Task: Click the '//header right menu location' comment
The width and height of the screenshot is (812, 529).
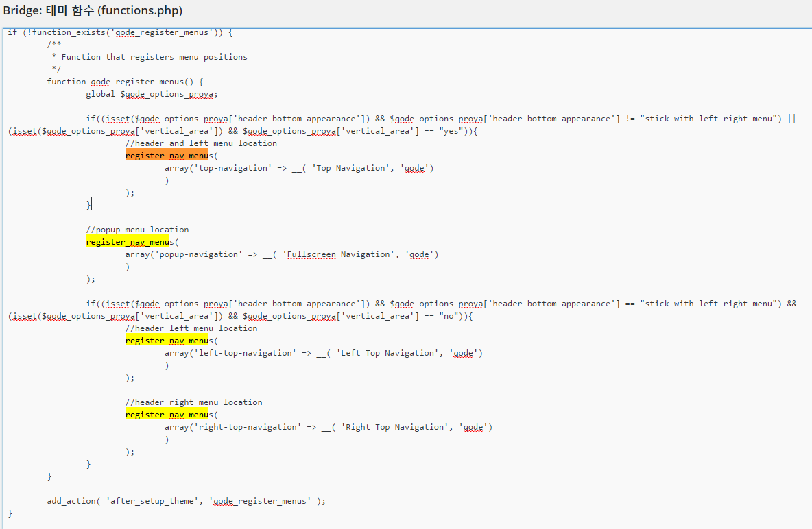Action: tap(193, 402)
